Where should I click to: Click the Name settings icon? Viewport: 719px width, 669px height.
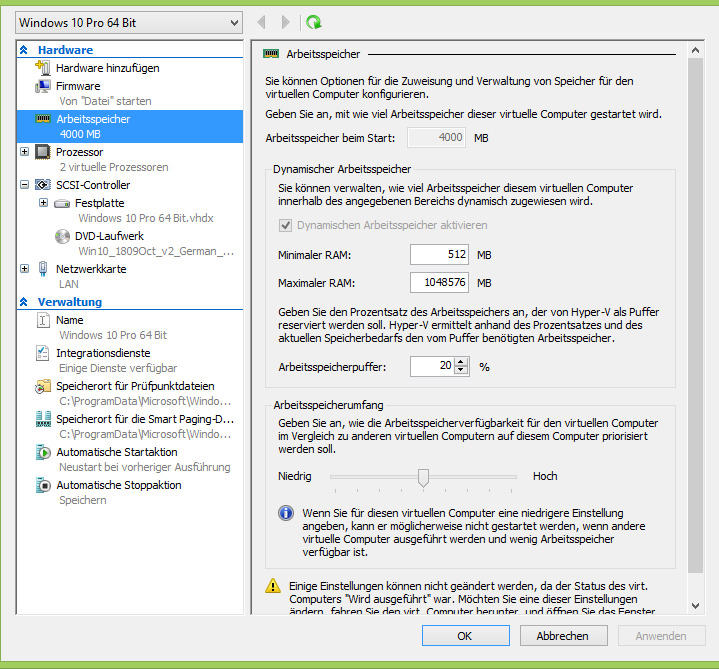pyautogui.click(x=43, y=320)
